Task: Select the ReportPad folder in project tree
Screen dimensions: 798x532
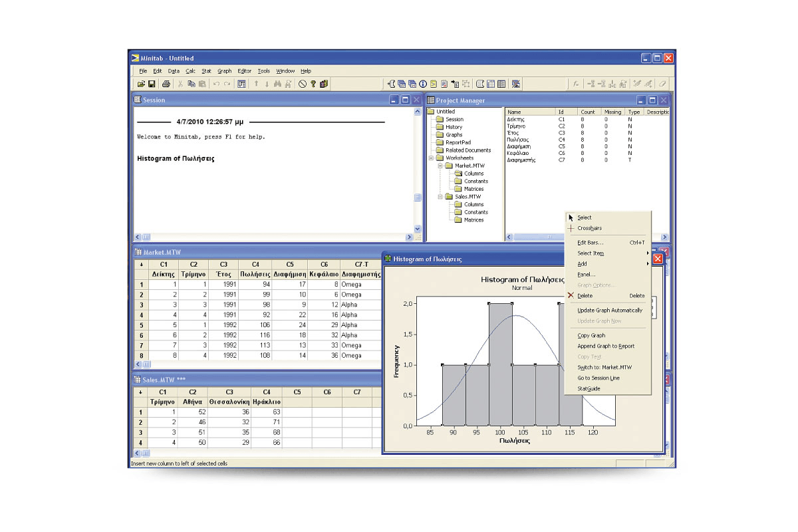Action: point(458,142)
